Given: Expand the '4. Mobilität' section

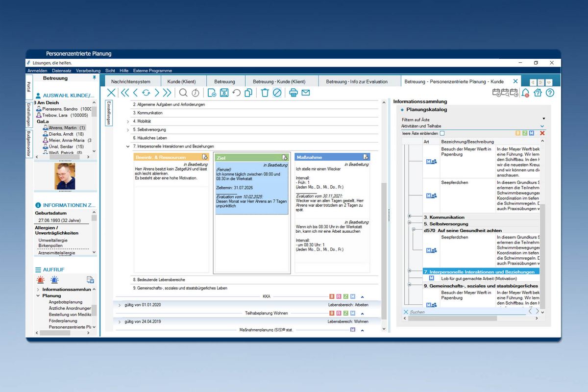Looking at the screenshot, I should point(128,122).
